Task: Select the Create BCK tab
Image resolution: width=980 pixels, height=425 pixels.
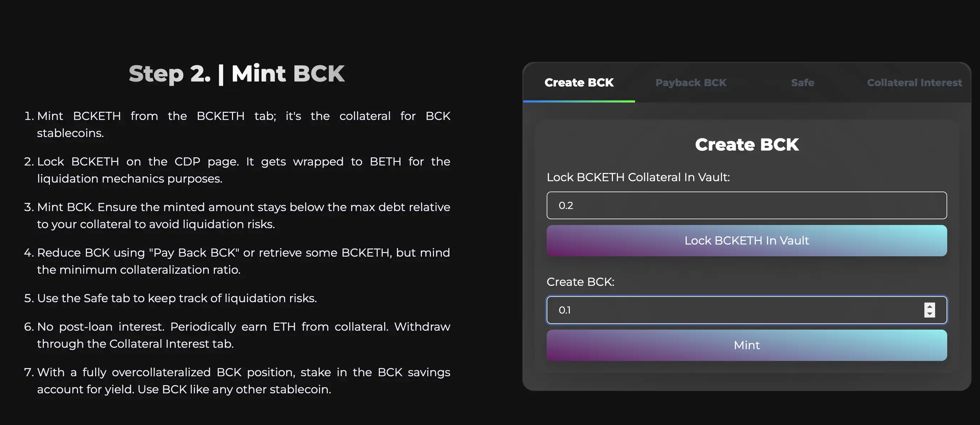Action: [579, 83]
